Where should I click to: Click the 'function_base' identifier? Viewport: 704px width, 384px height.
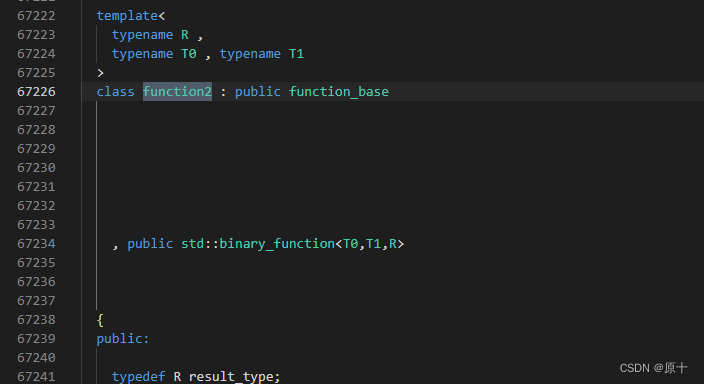coord(339,92)
